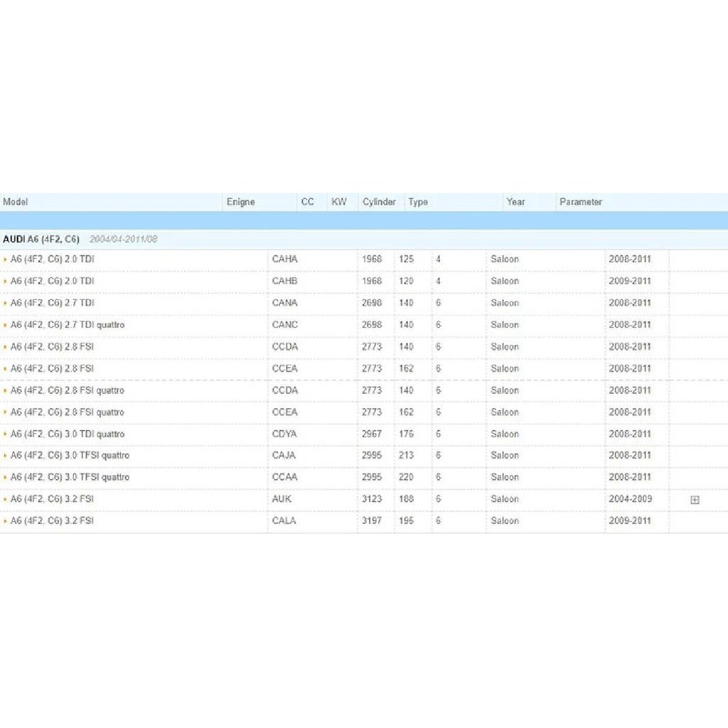Viewport: 728px width, 728px height.
Task: Expand the arrow beside the 3.0 TDI quattro row
Action: 5,434
